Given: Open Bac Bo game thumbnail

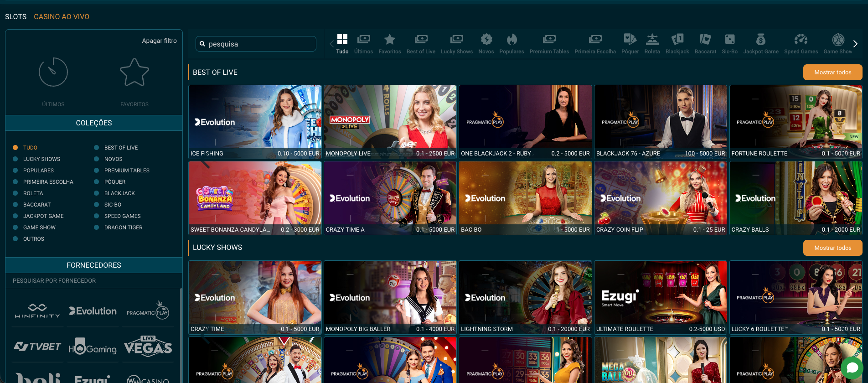Looking at the screenshot, I should 525,198.
